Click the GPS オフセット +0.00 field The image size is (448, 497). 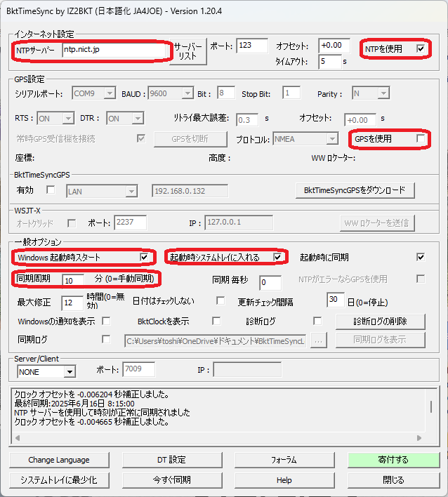click(x=360, y=120)
